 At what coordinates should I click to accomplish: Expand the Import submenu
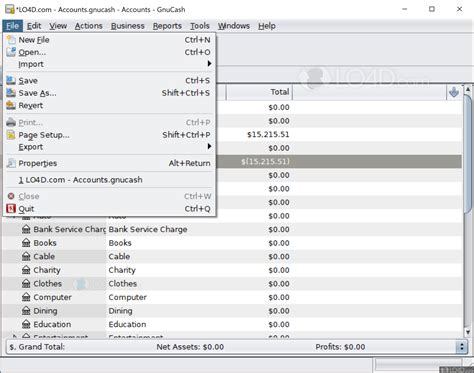tap(109, 64)
